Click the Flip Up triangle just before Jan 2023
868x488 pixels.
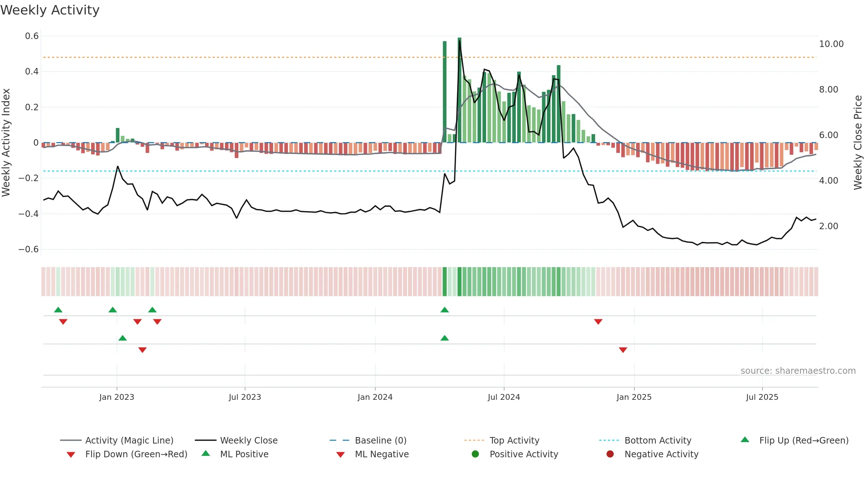point(113,310)
